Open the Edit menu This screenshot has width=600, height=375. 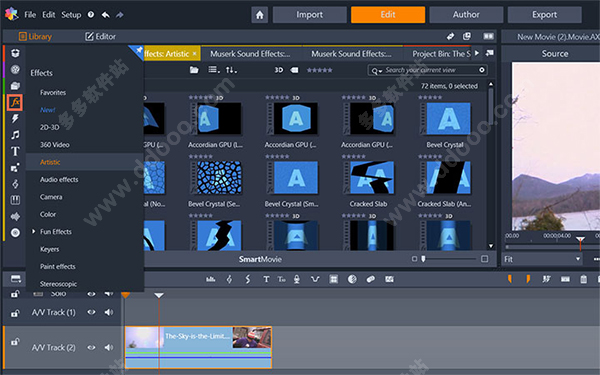[x=49, y=15]
